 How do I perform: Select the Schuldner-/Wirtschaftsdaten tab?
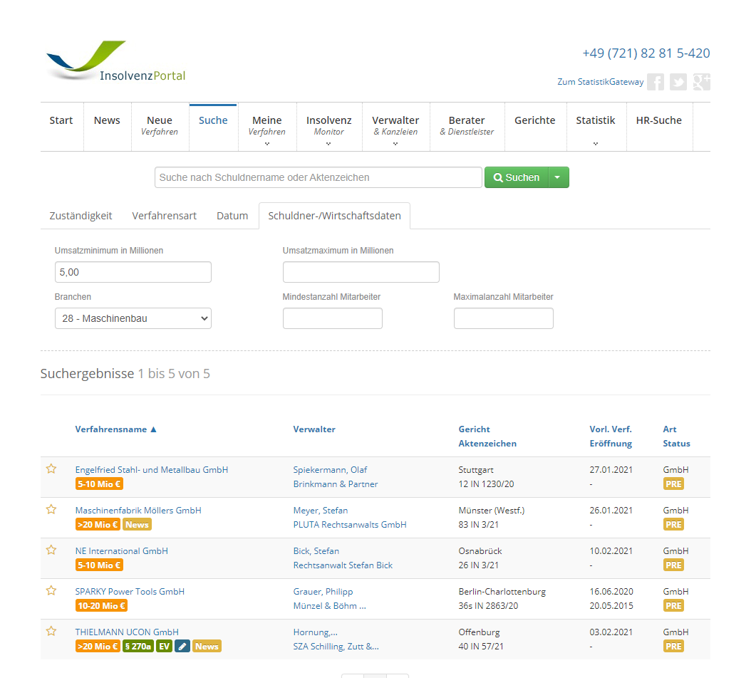click(334, 216)
